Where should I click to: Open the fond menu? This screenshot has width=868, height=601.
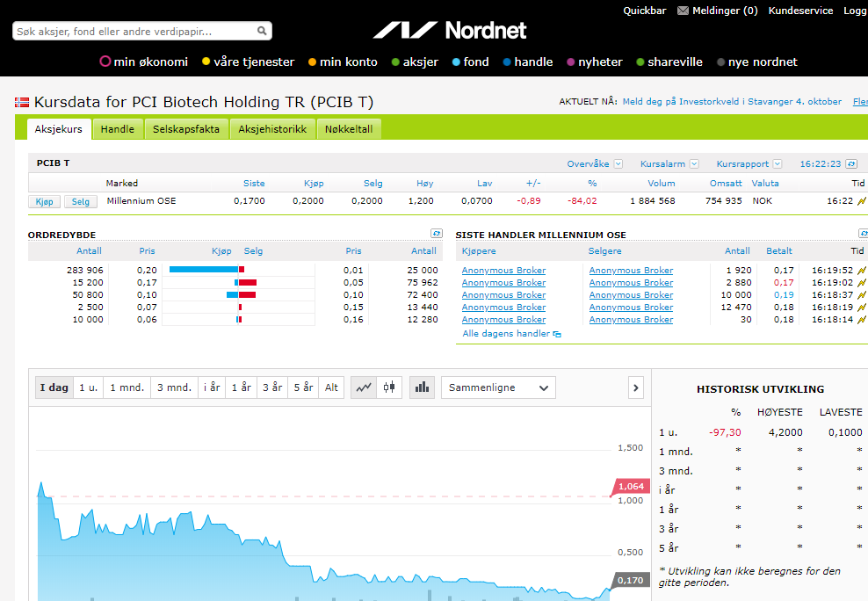click(471, 62)
